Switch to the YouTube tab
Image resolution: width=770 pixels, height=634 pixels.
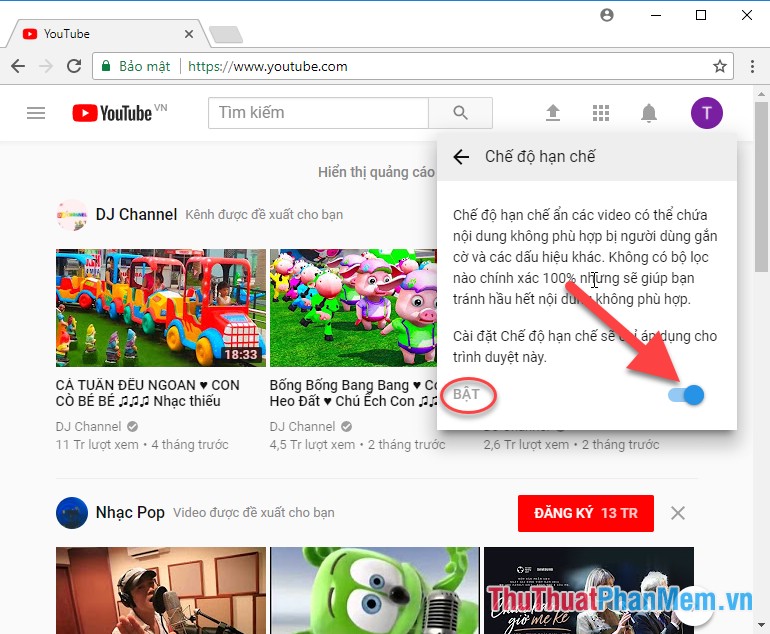pos(106,34)
